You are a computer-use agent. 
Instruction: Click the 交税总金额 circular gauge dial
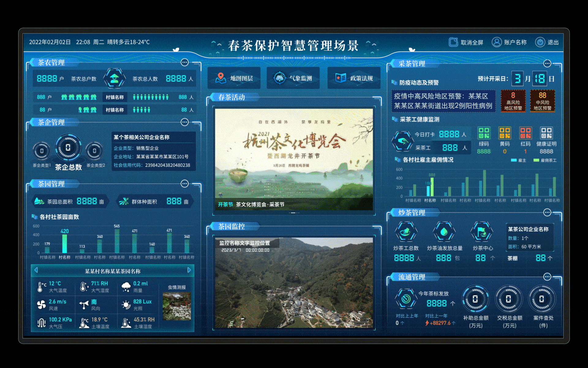click(509, 299)
